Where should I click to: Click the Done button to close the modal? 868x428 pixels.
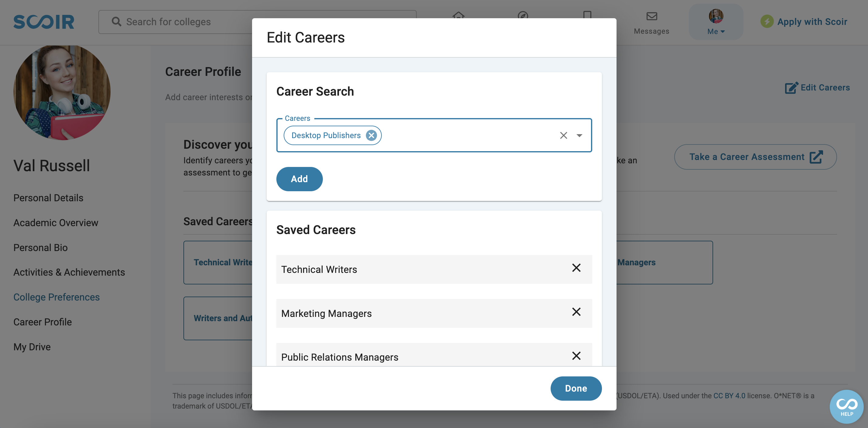tap(576, 388)
